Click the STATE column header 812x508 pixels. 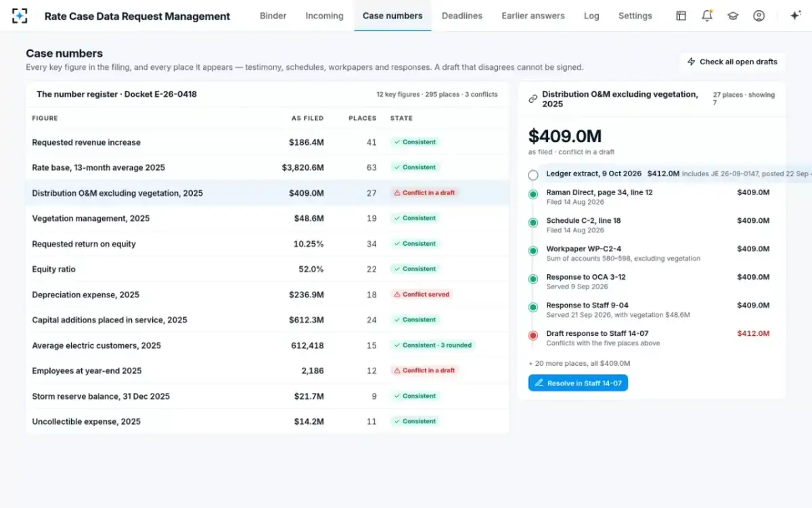401,118
